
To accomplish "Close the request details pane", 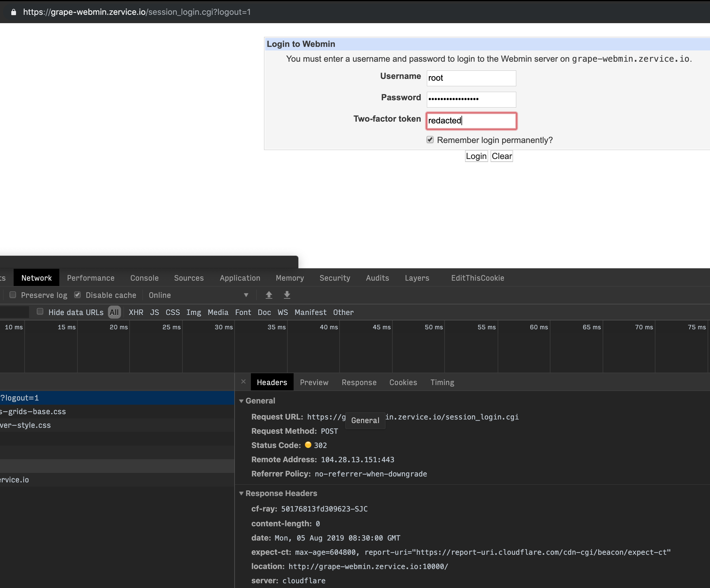I will point(243,382).
